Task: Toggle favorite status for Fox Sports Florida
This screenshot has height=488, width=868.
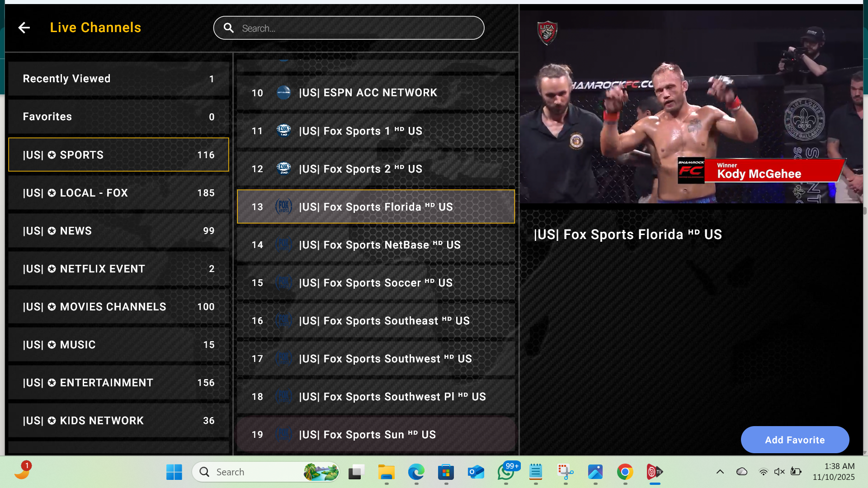Action: click(x=795, y=440)
